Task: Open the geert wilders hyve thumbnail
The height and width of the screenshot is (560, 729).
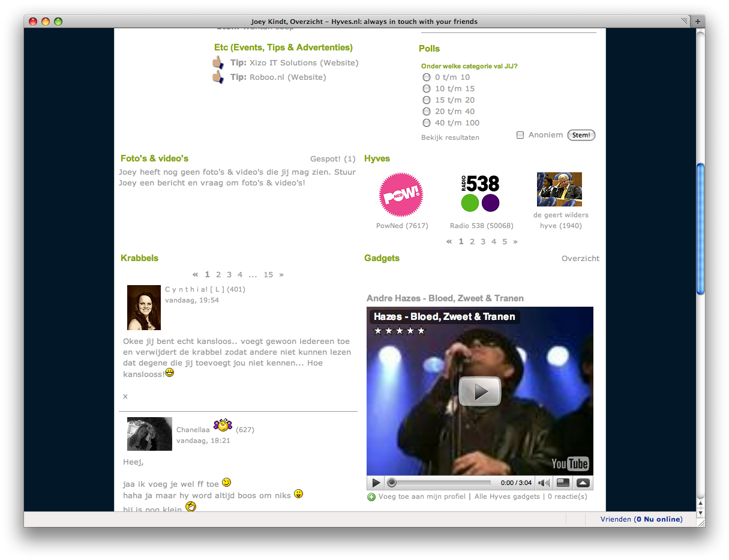Action: tap(559, 190)
